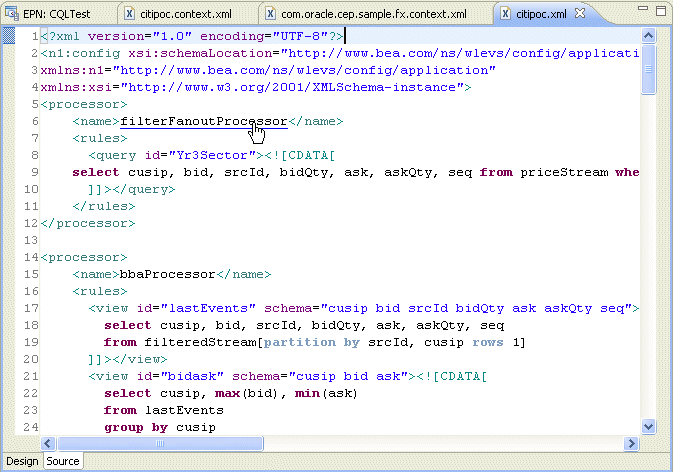Click the vertical scrollbar up arrow
Screen dimensions: 673x472
click(x=649, y=35)
